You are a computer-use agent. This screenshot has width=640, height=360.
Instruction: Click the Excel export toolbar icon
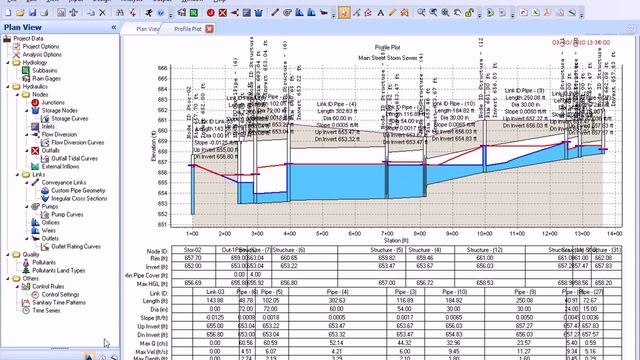click(536, 13)
